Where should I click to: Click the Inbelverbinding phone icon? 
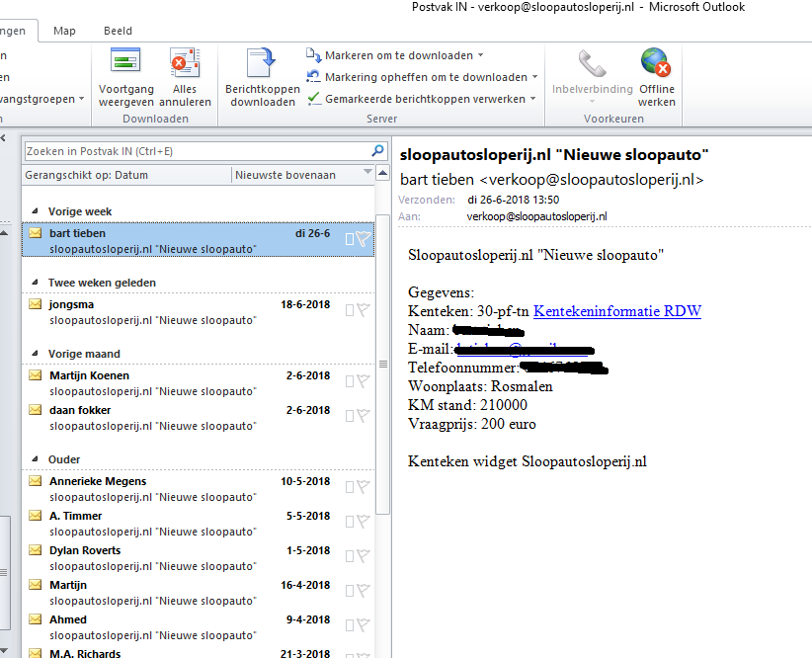point(592,63)
